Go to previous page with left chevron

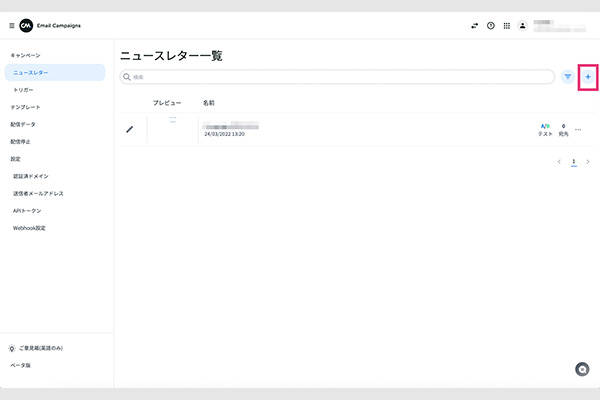tap(559, 161)
